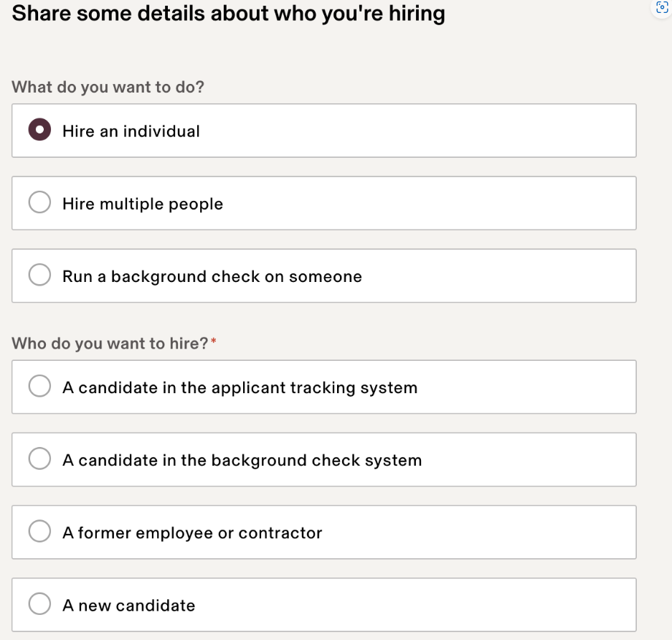Select the "A new candidate" radio button
Screen dimensions: 672x640
click(x=39, y=604)
